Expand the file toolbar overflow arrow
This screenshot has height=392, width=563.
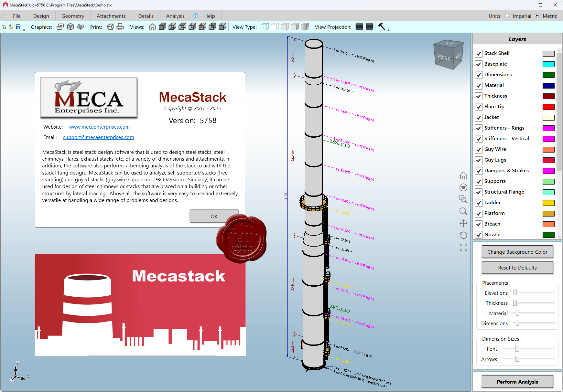pyautogui.click(x=24, y=30)
